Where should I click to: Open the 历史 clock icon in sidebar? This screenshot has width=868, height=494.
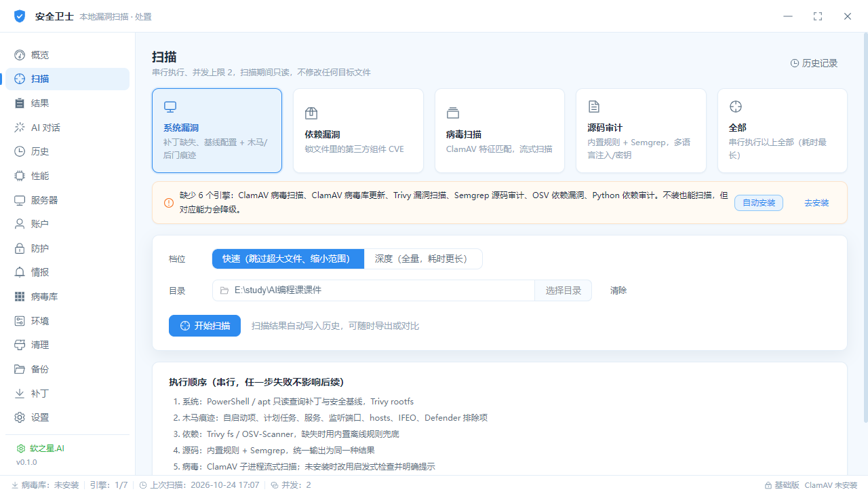coord(20,151)
